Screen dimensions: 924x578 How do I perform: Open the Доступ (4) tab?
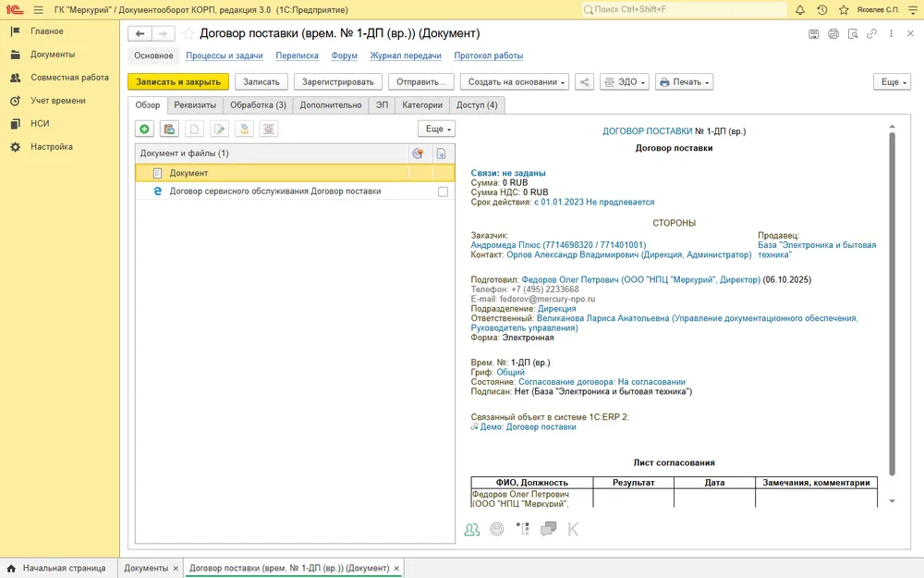pos(477,105)
